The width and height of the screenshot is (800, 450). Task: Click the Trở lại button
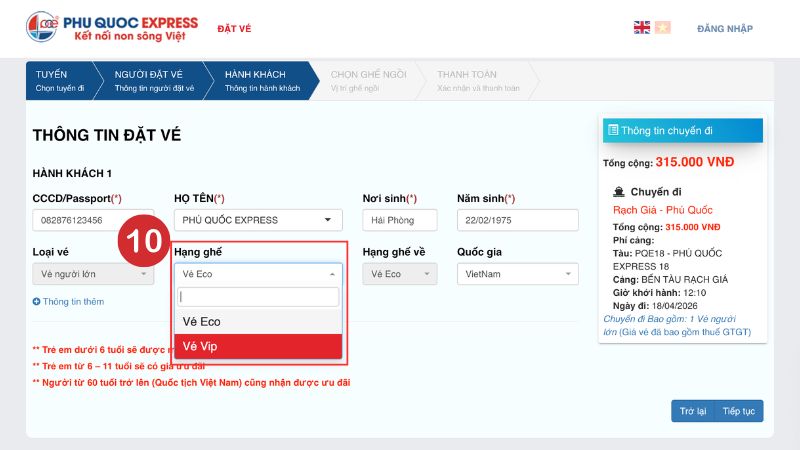click(x=693, y=411)
